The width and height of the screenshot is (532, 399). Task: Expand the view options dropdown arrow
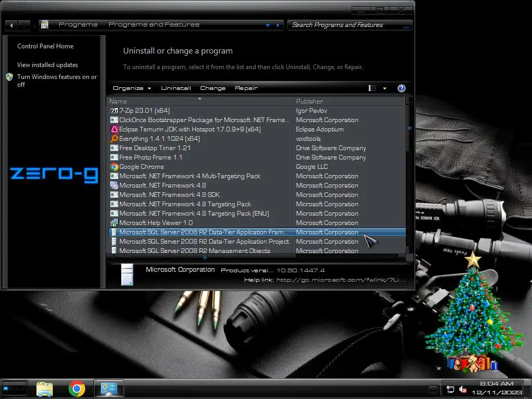pos(384,88)
